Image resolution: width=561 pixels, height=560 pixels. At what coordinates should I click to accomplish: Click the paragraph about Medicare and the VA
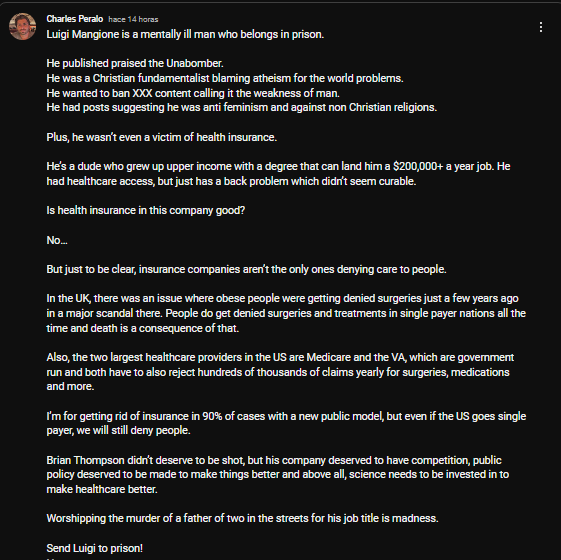(280, 372)
